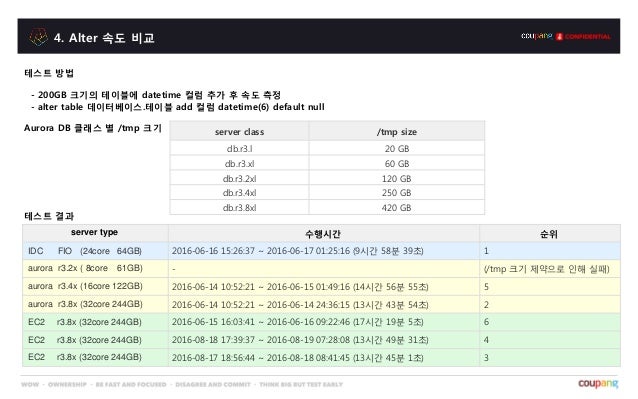638x399 pixels.
Task: Click the '수행시간' column header
Action: (x=323, y=233)
